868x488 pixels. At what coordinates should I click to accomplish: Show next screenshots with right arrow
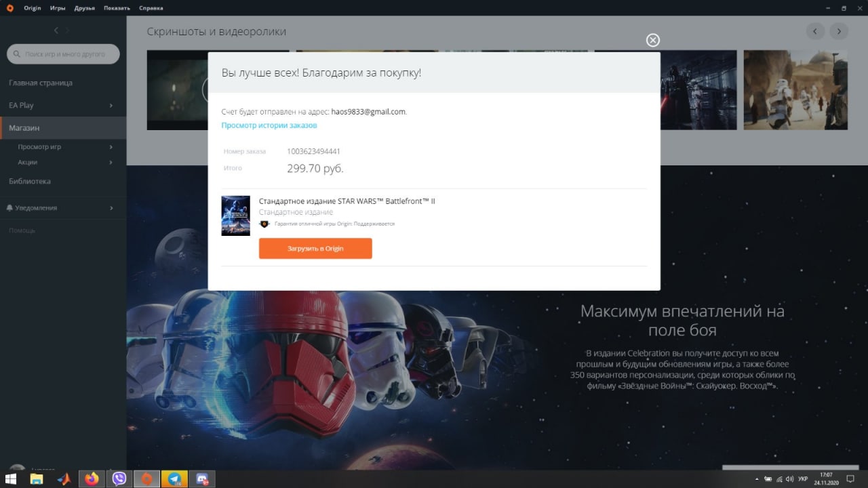[x=839, y=31]
